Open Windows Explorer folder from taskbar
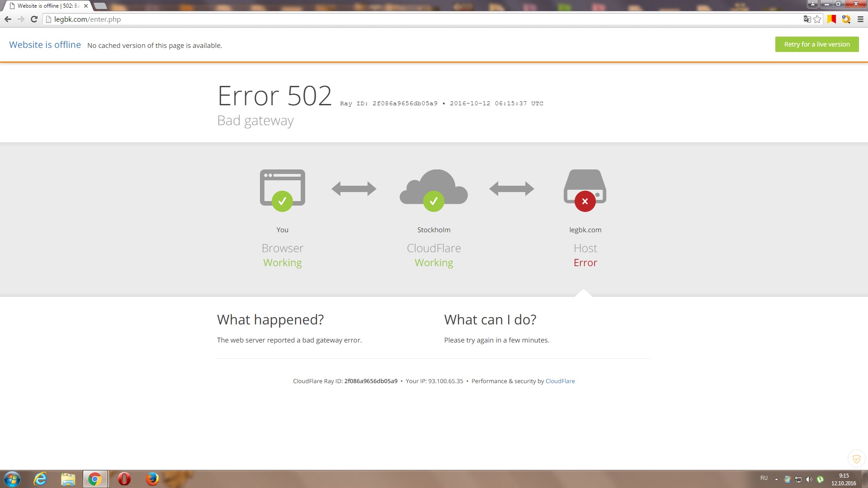The height and width of the screenshot is (488, 868). tap(68, 479)
